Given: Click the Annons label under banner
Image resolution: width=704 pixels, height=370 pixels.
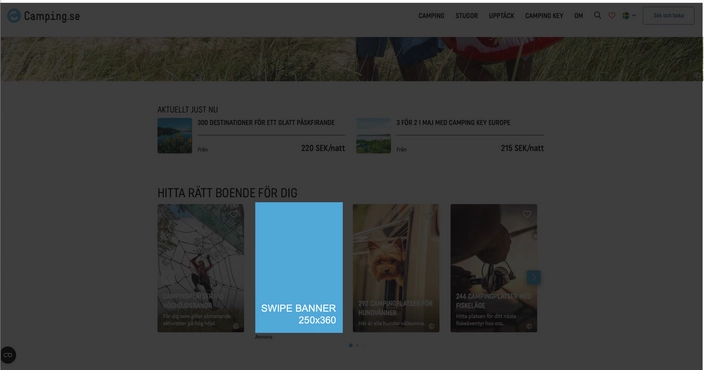Looking at the screenshot, I should tap(264, 337).
